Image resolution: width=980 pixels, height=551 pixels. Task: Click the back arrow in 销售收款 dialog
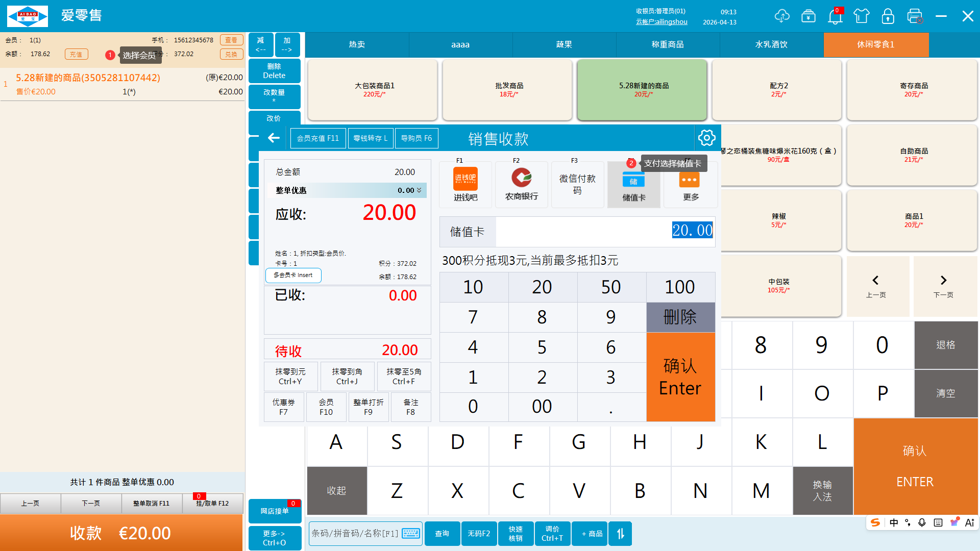[274, 138]
